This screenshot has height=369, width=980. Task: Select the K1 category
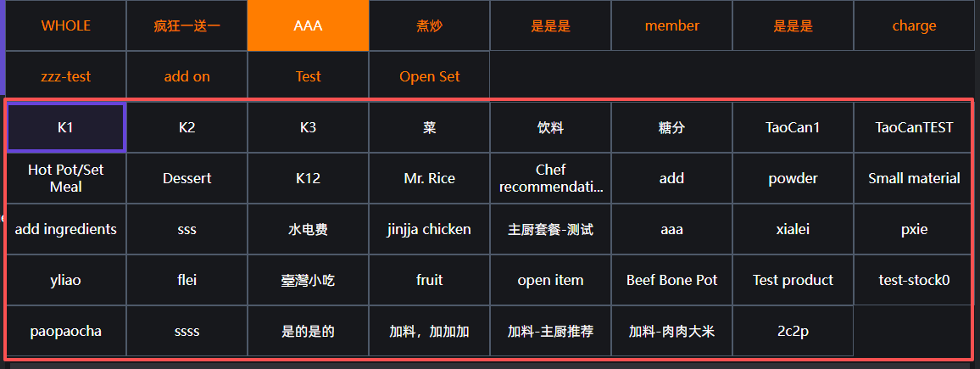coord(66,128)
